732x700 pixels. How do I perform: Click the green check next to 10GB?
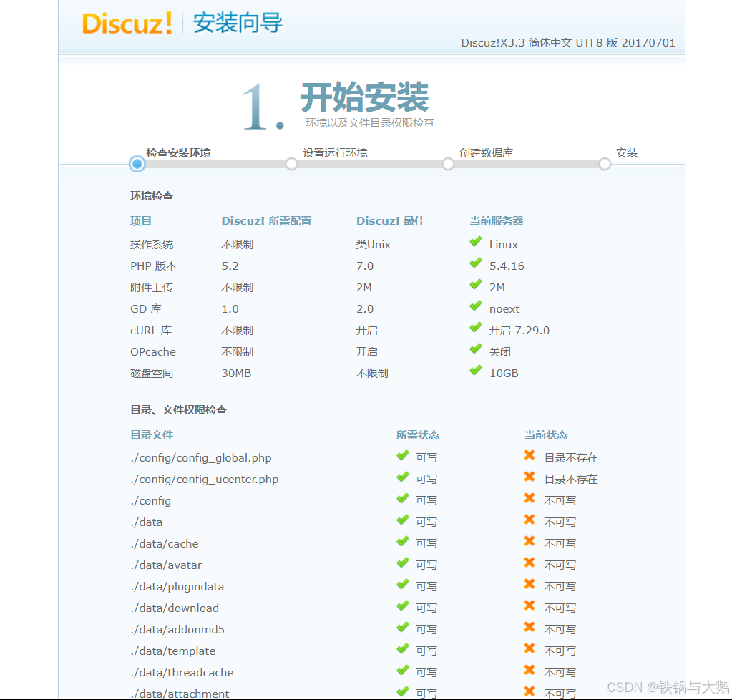click(x=476, y=370)
